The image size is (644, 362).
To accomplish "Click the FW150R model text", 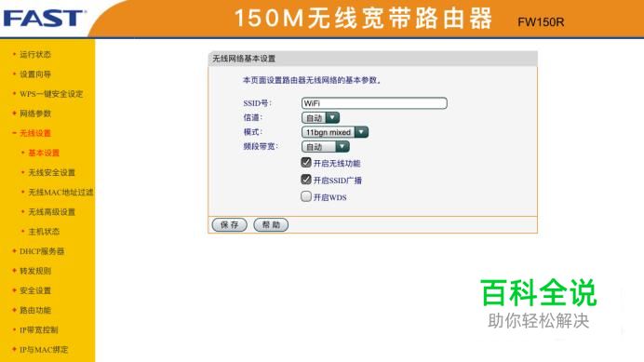I will (x=541, y=22).
